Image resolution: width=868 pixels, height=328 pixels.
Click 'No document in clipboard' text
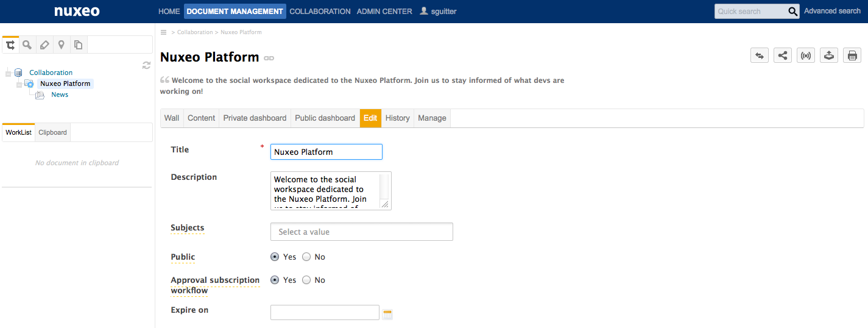pos(77,163)
